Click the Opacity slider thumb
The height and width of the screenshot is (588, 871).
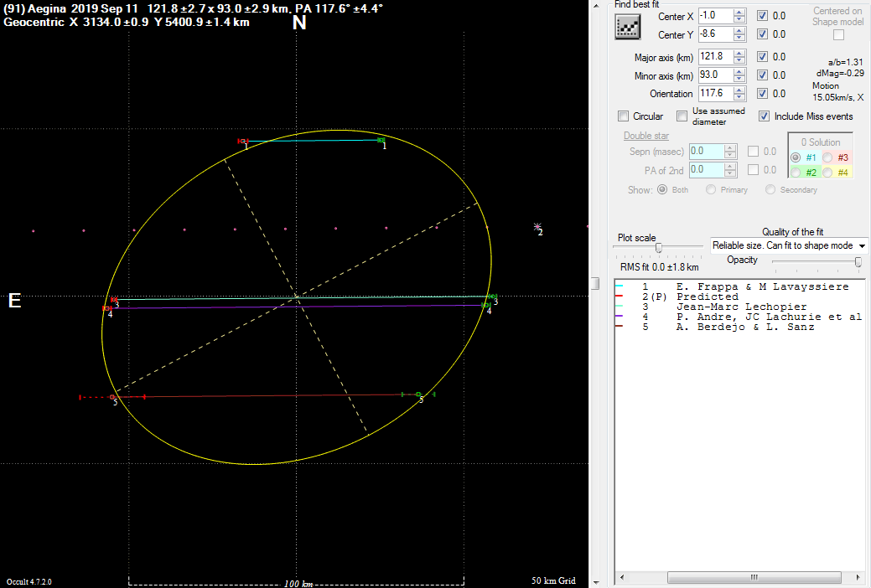coord(858,262)
